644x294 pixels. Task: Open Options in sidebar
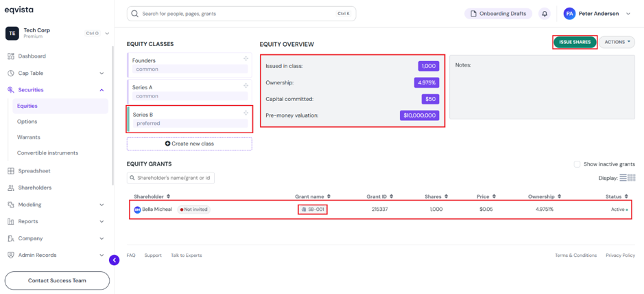coord(27,122)
